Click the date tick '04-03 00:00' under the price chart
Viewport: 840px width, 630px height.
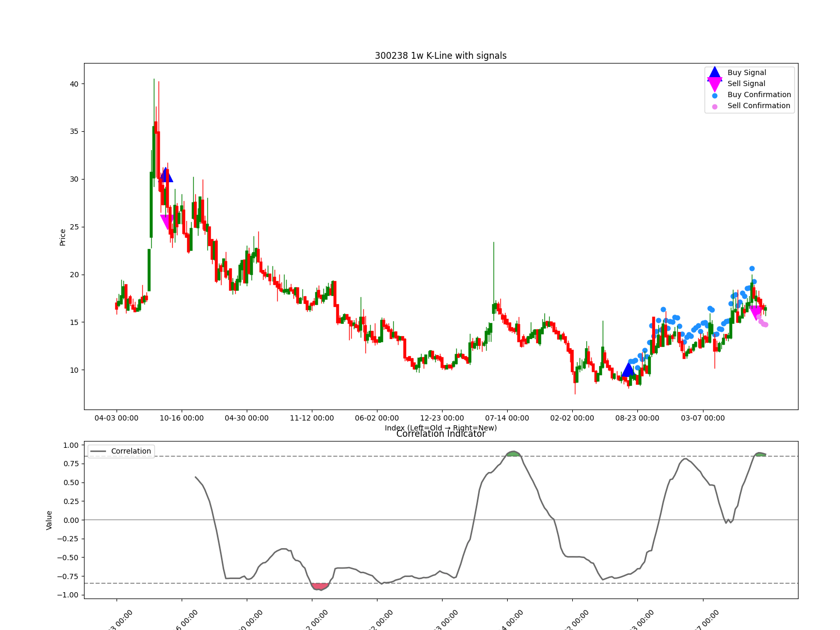coord(117,418)
